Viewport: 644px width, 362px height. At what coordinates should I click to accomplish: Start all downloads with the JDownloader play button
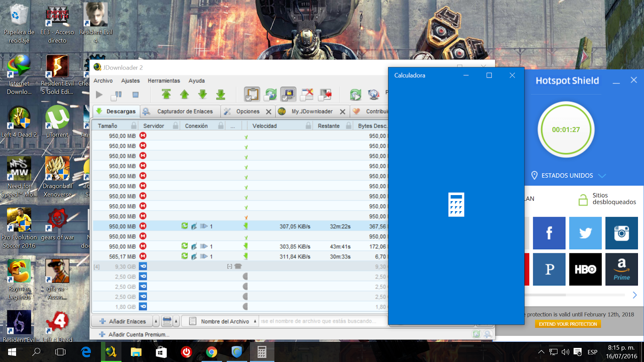(99, 95)
